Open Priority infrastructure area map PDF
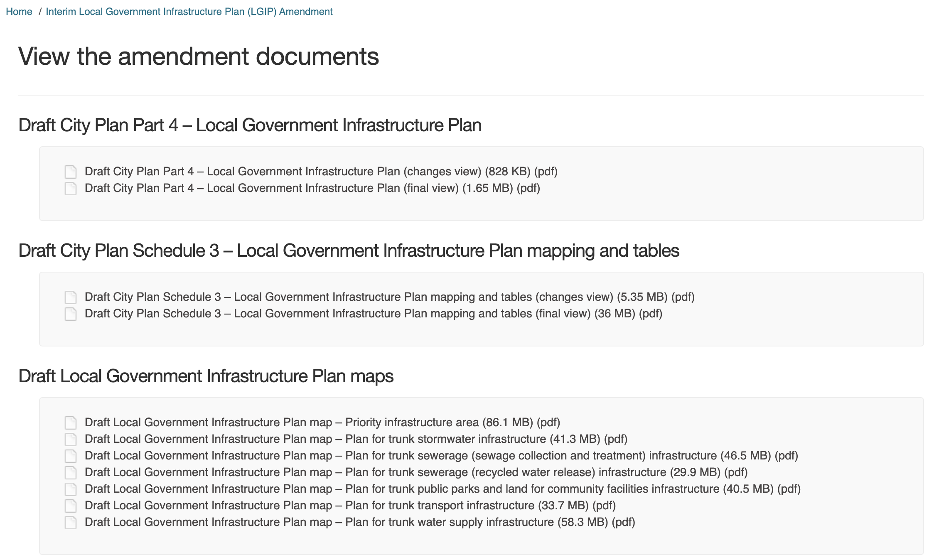 pos(322,422)
